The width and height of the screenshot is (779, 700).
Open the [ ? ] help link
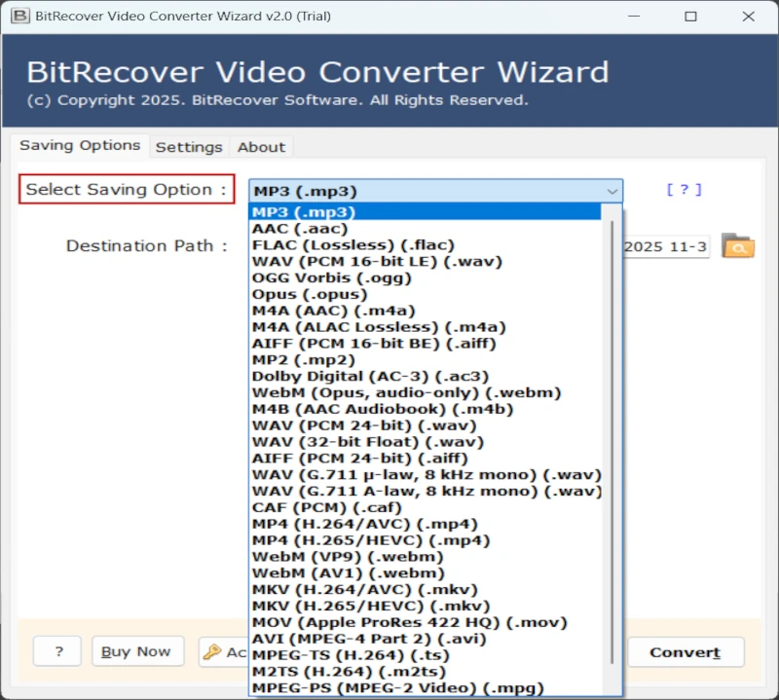[685, 189]
